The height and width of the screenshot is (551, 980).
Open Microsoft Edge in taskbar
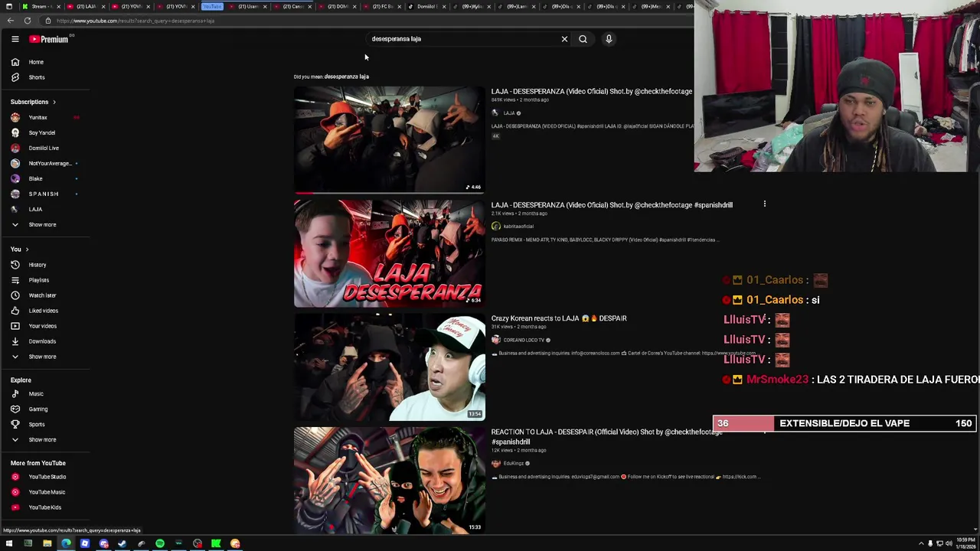[x=66, y=544]
